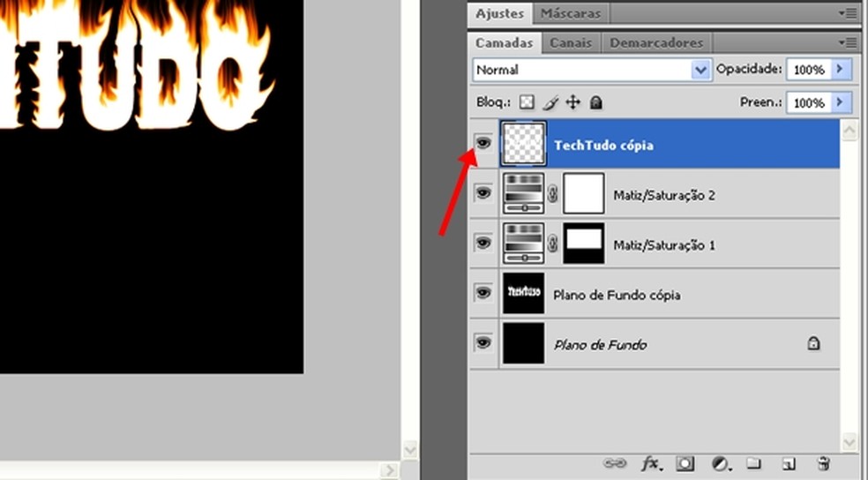Screen dimensions: 868x480
Task: Open the Ajustes panel options menu
Action: click(x=848, y=12)
